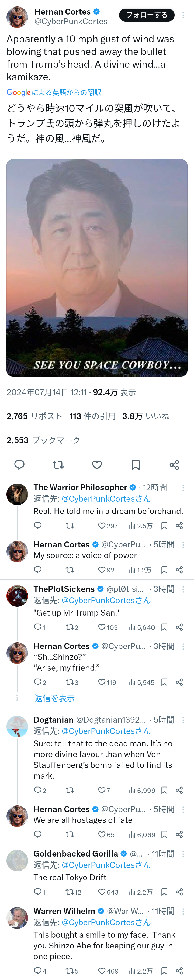Show hidden replies with 返信を表示
Screen dimensions: 194x980
pyautogui.click(x=54, y=698)
